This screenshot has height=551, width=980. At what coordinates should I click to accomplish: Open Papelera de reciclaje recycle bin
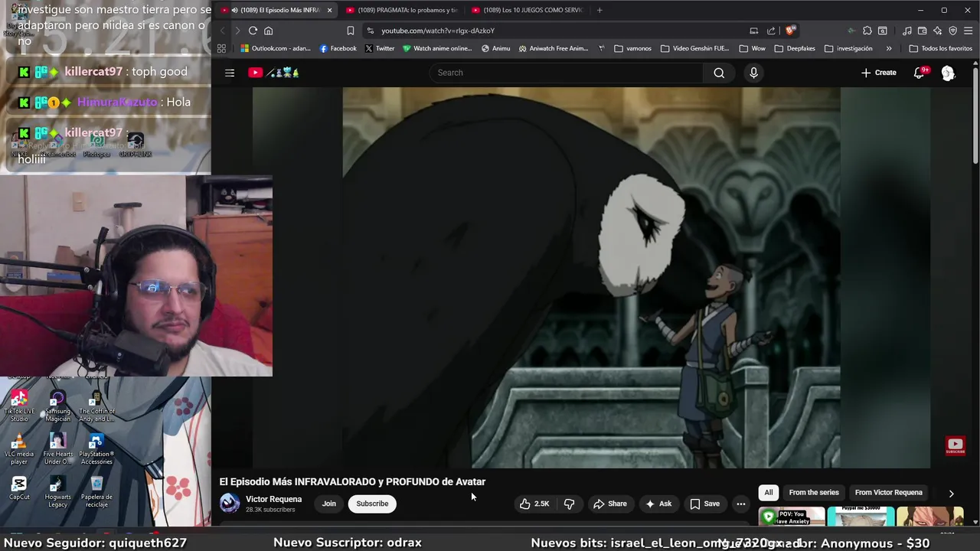coord(96,491)
